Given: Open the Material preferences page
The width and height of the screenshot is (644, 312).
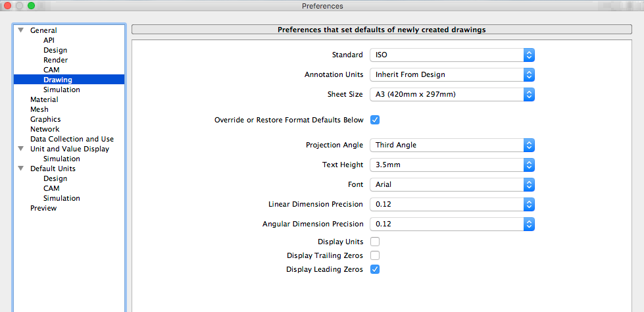Looking at the screenshot, I should pos(44,99).
